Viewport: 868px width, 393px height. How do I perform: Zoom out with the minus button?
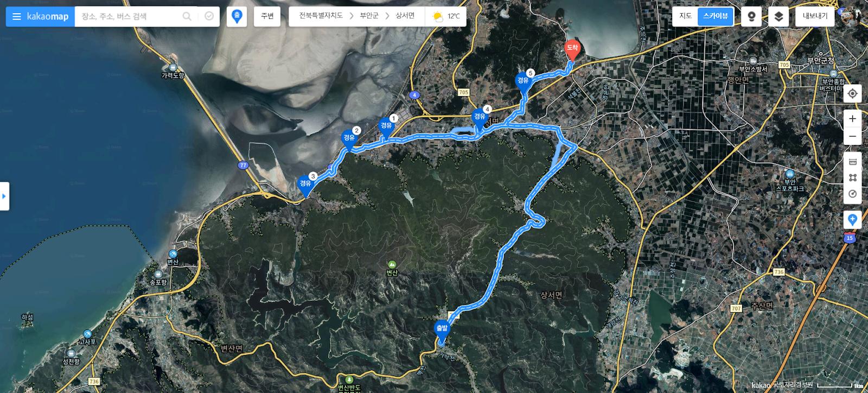[x=852, y=136]
